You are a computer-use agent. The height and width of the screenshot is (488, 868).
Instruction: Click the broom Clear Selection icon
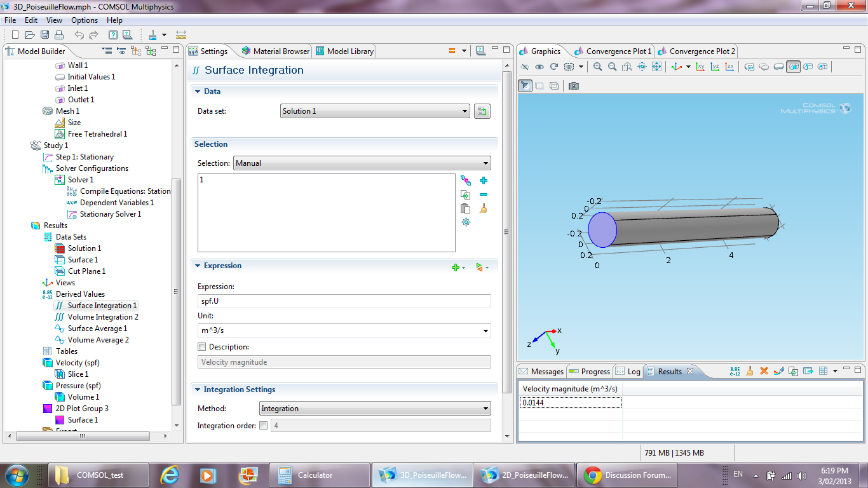point(484,208)
